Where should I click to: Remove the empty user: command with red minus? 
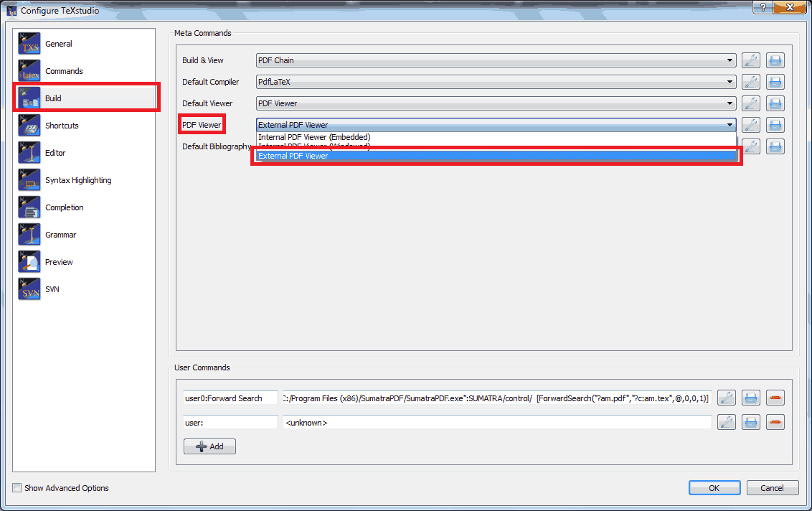click(775, 421)
